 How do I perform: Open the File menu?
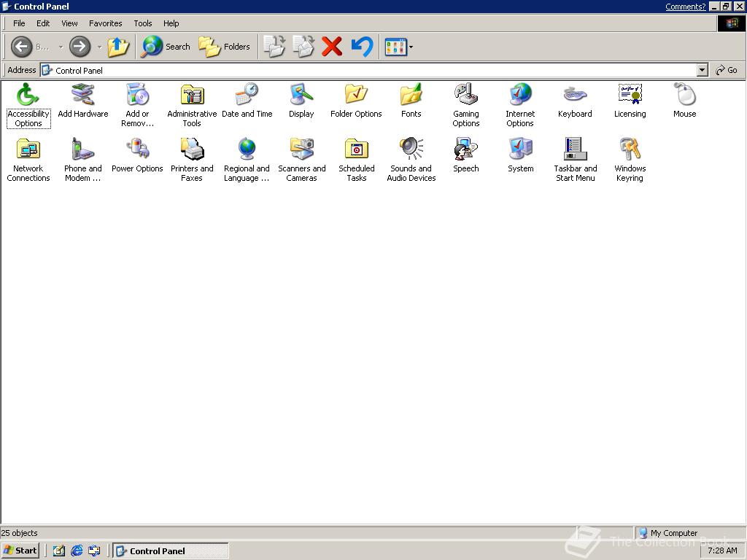click(x=19, y=23)
